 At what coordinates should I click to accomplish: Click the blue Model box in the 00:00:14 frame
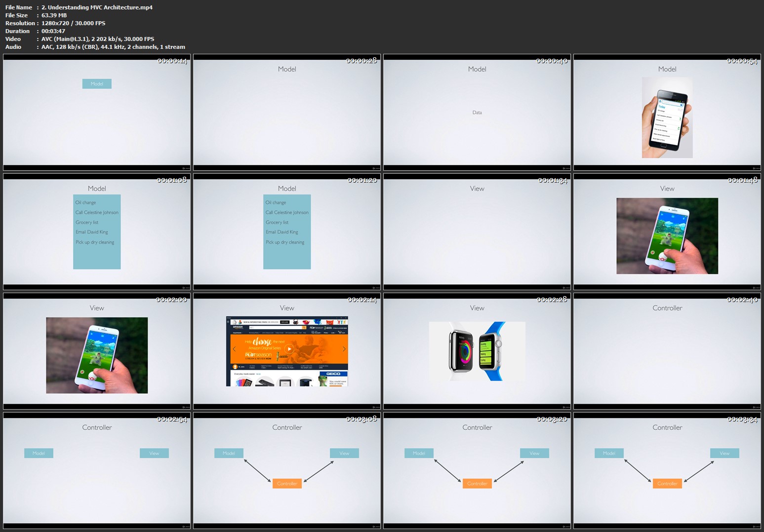(x=97, y=84)
